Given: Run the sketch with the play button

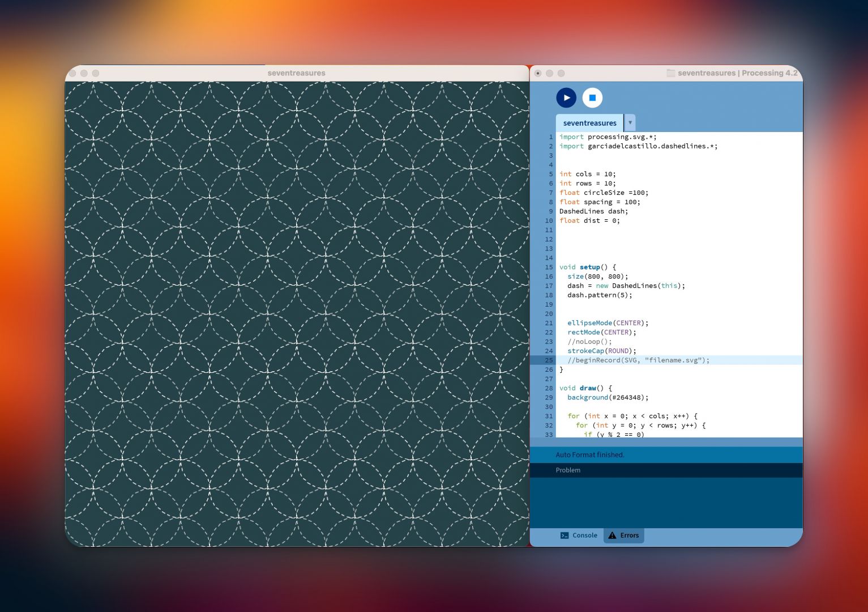Looking at the screenshot, I should coord(566,98).
